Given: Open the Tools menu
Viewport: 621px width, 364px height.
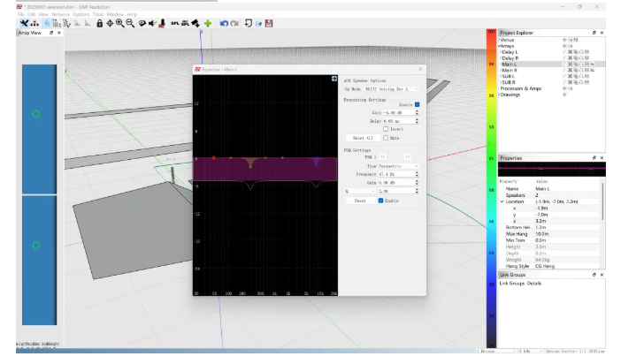Looking at the screenshot, I should (x=98, y=14).
